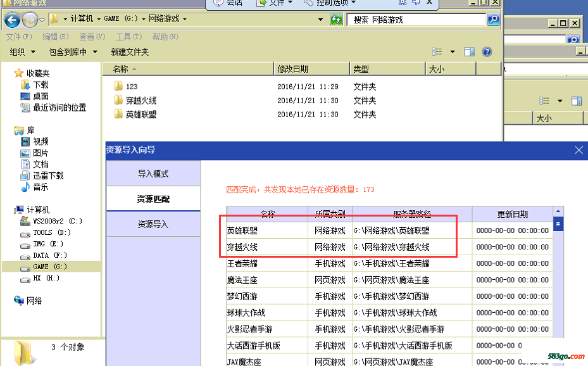The width and height of the screenshot is (588, 366).
Task: Click the 搜索 网络游戏 search field
Action: 416,20
